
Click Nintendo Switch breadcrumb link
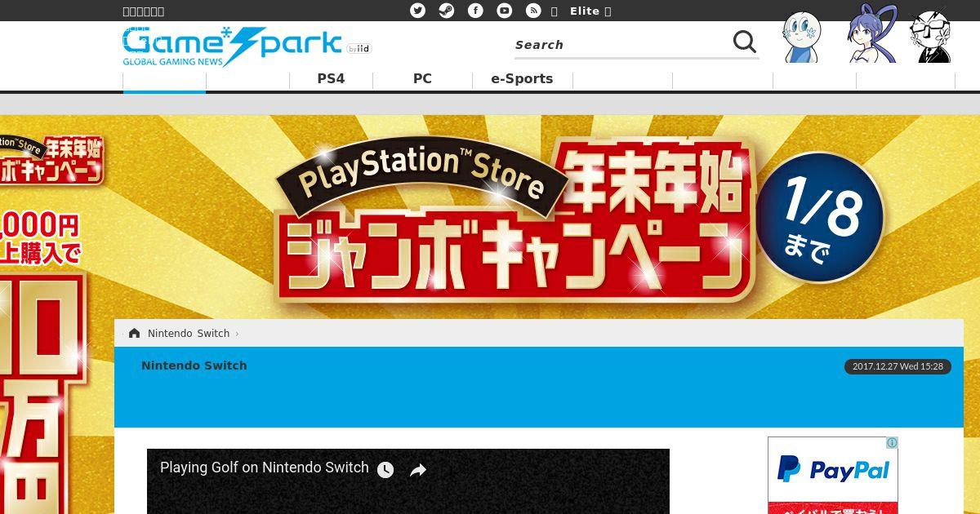189,333
